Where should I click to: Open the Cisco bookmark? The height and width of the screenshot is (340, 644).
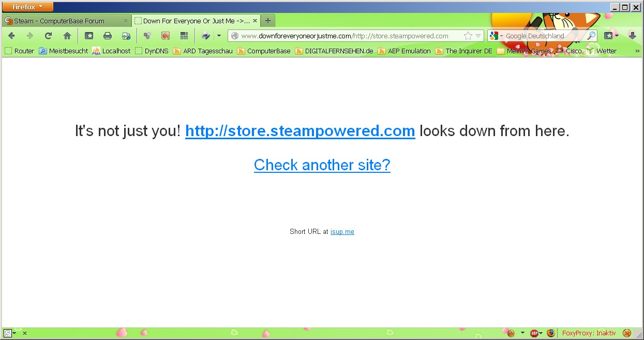point(568,51)
